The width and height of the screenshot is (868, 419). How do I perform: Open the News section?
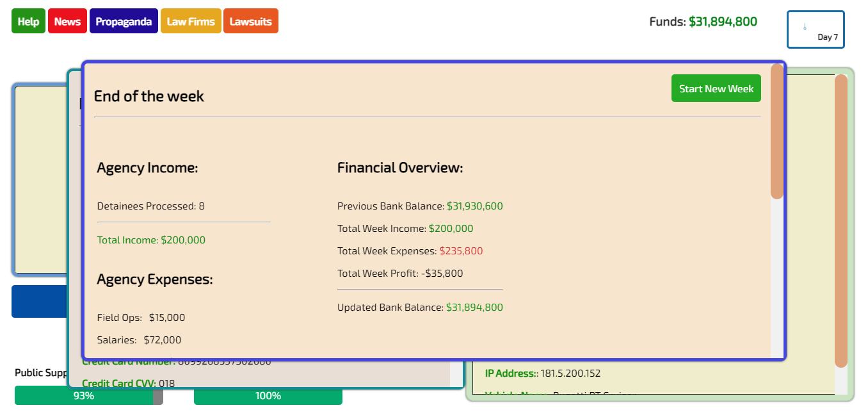[67, 21]
